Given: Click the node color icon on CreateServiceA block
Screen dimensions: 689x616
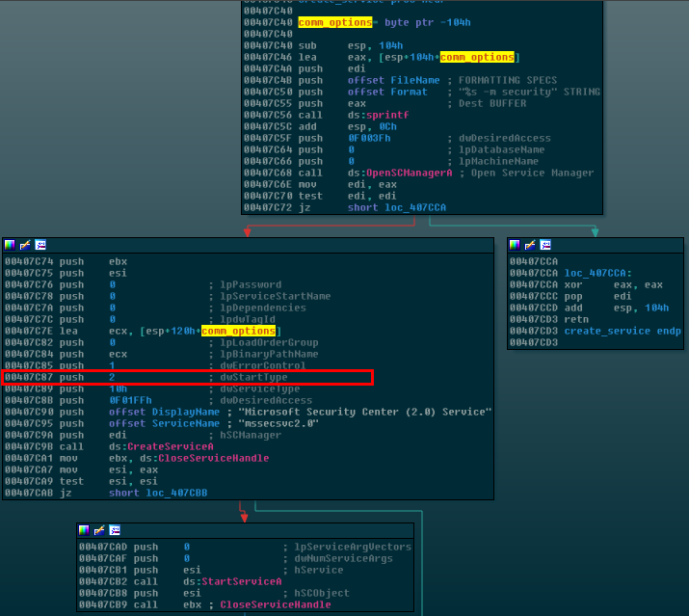Looking at the screenshot, I should [11, 245].
